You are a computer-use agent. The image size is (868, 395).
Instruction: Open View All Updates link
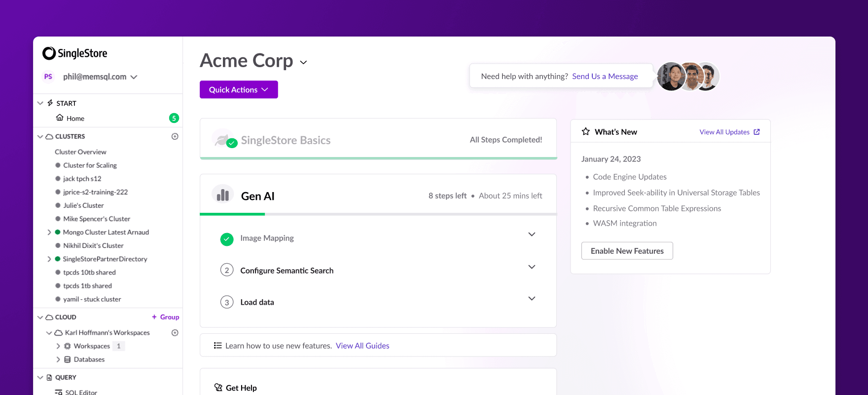[729, 132]
